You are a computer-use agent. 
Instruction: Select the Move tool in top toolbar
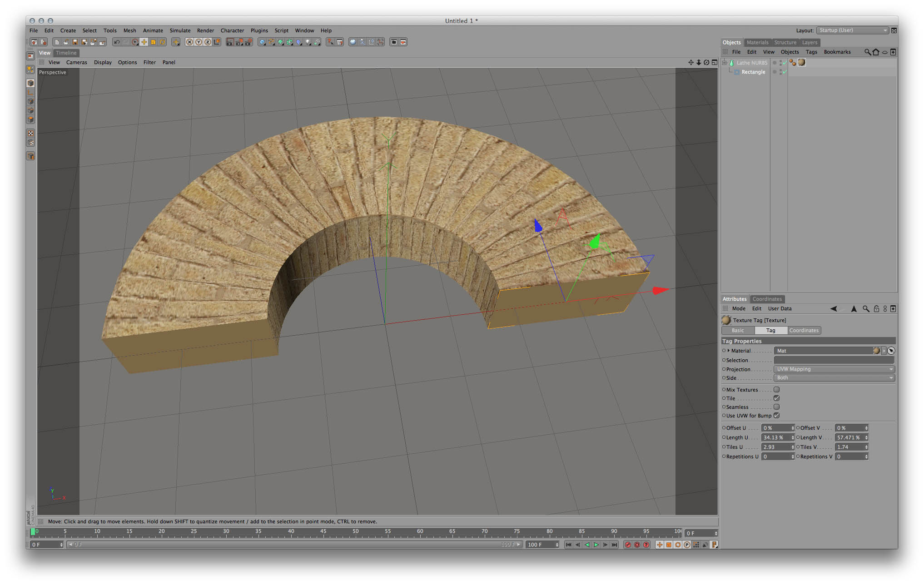pos(144,42)
